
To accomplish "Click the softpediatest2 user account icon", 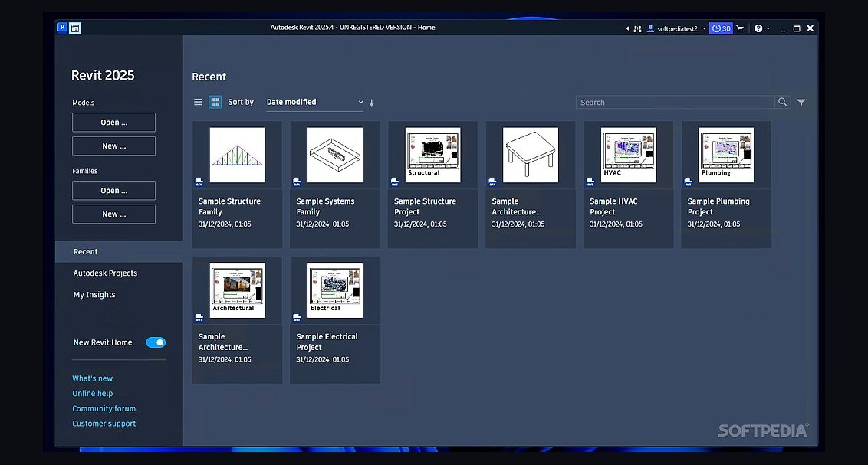I will click(650, 28).
